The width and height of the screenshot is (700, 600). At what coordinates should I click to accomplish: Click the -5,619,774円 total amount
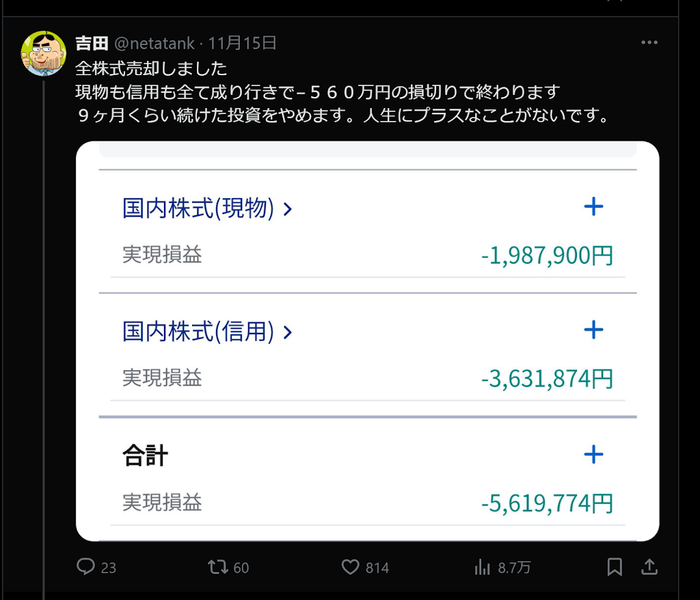(x=547, y=504)
